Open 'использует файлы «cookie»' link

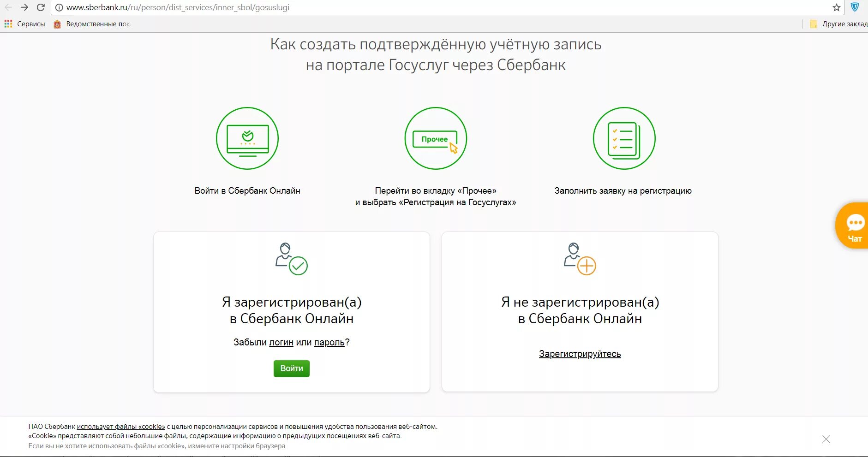pyautogui.click(x=121, y=427)
